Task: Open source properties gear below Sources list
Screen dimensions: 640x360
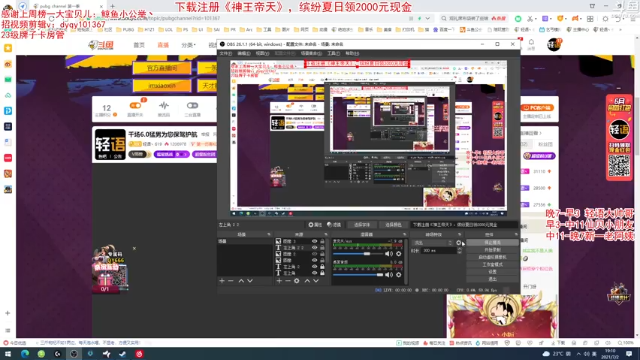Action: pos(297,281)
